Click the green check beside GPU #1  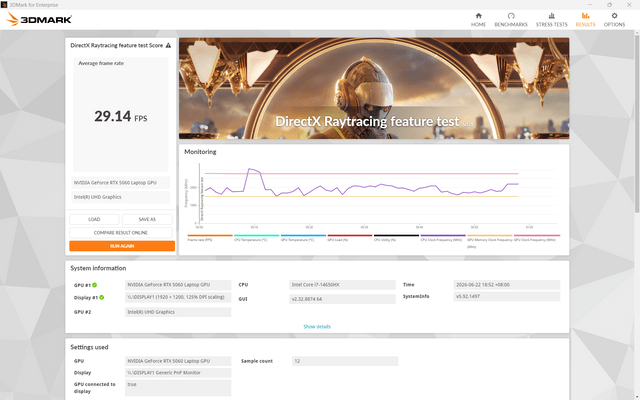95,285
